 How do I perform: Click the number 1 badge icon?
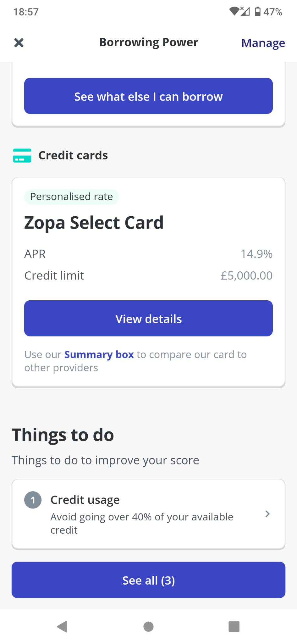[x=33, y=500]
